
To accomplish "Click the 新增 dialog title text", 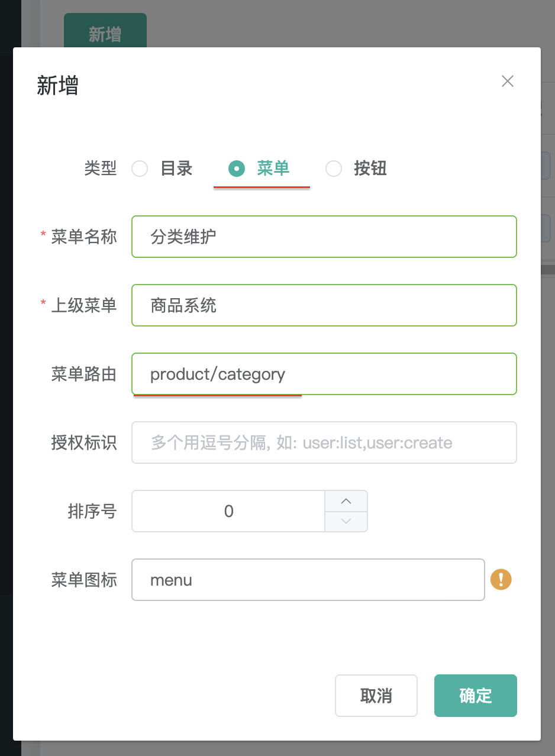I will point(58,86).
